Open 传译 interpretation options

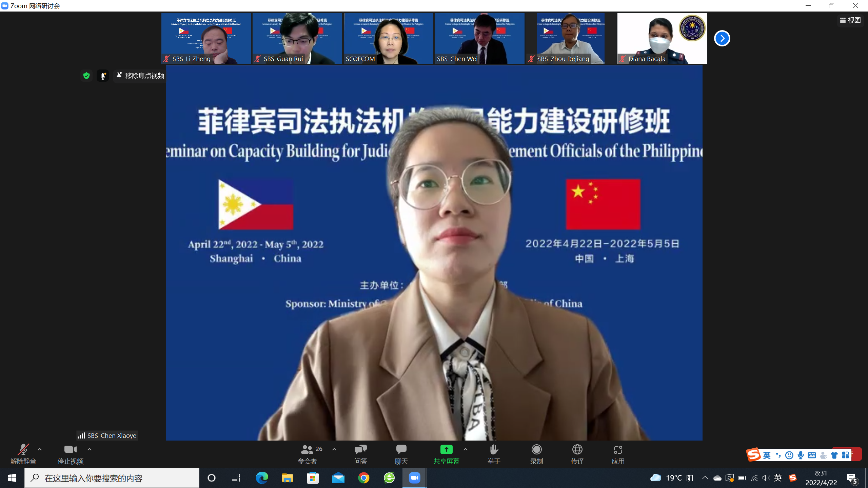point(577,454)
